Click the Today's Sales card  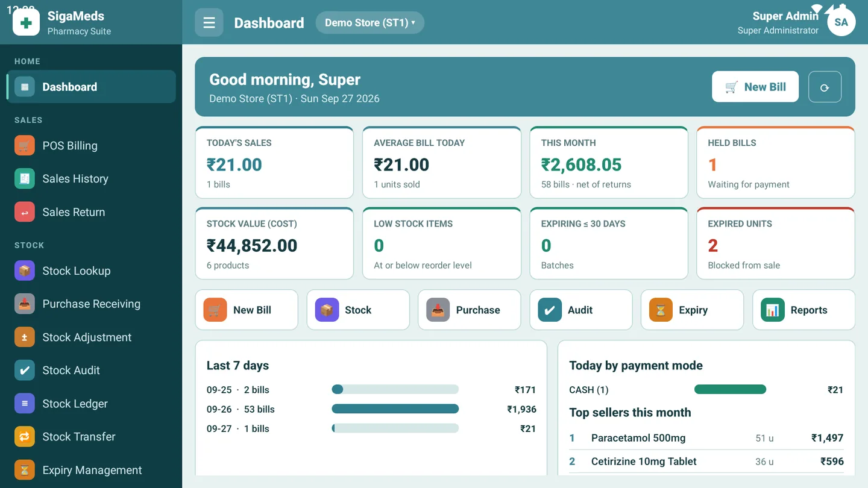[274, 163]
